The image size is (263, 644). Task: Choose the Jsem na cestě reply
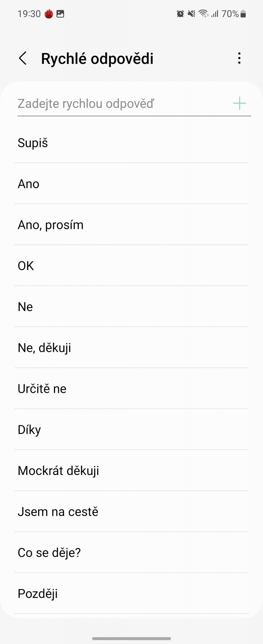pyautogui.click(x=131, y=512)
